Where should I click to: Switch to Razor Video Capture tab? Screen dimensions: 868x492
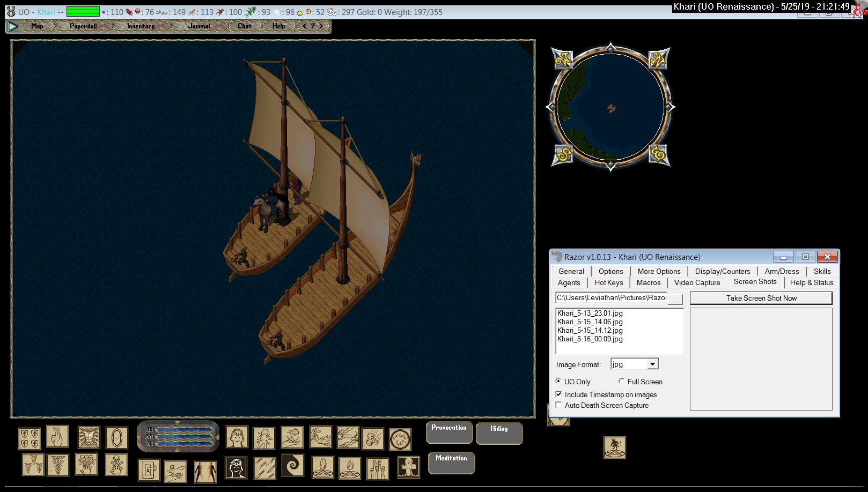pyautogui.click(x=697, y=282)
